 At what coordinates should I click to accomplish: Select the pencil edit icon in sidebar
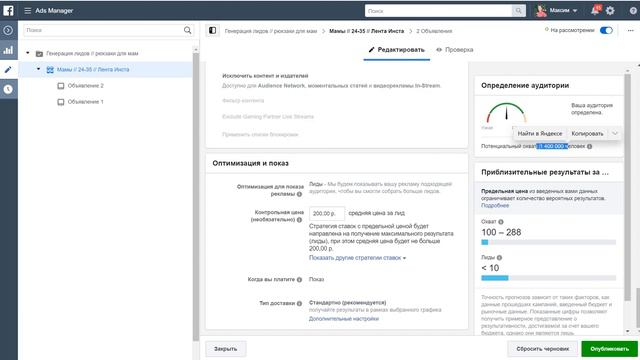(x=8, y=70)
